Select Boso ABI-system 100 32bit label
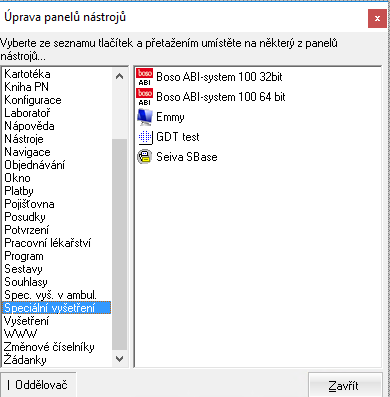390x397 pixels. pyautogui.click(x=219, y=77)
